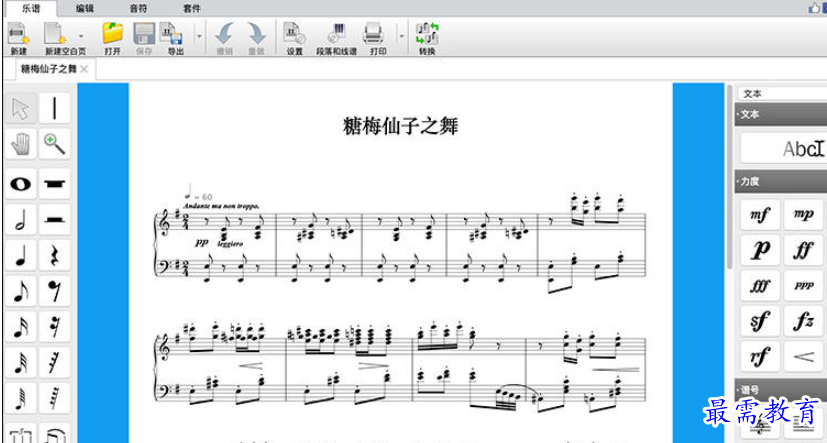Click the Open (打开) folder icon
The image size is (827, 443).
pos(112,33)
